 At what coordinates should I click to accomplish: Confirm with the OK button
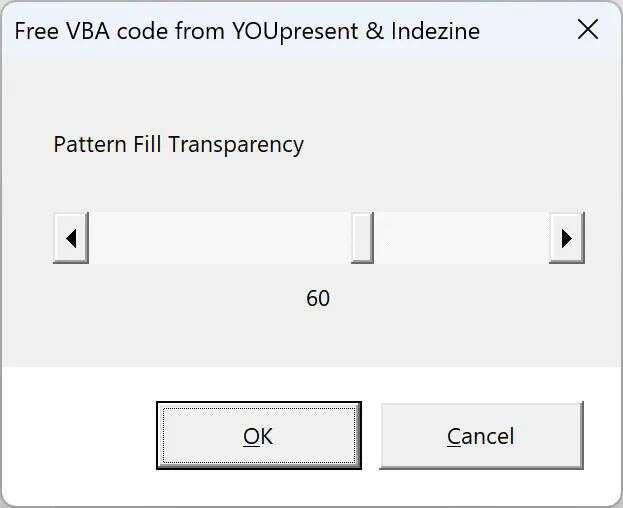click(258, 436)
